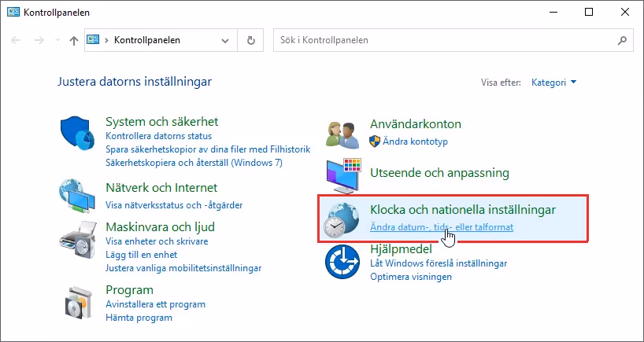Open recent locations dropdown arrow
The image size is (644, 342).
pos(57,40)
